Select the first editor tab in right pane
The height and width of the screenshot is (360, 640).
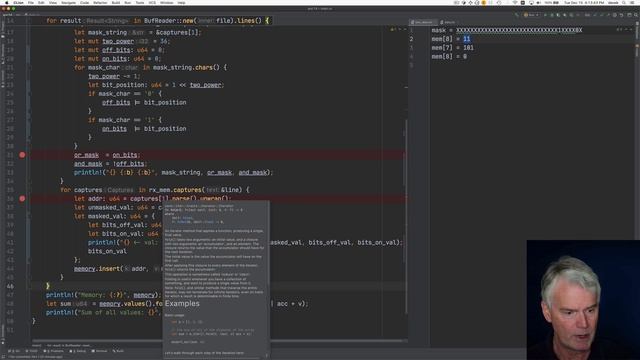click(x=422, y=22)
